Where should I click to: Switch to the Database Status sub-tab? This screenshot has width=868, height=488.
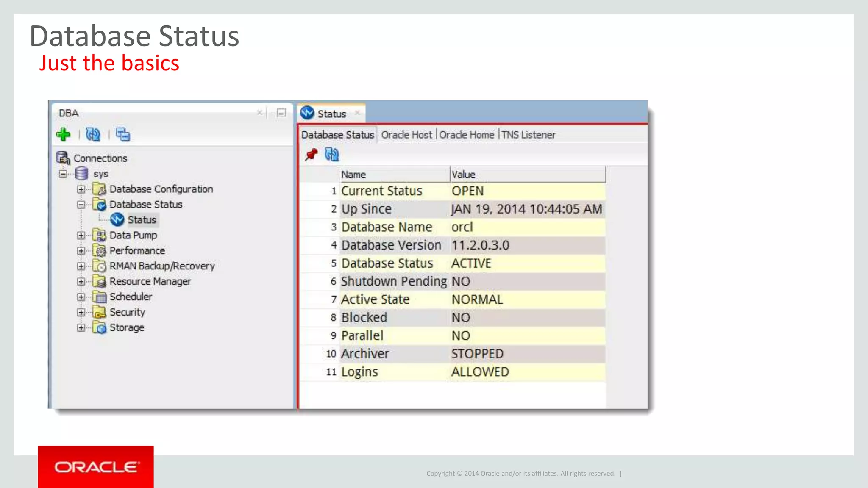[338, 135]
